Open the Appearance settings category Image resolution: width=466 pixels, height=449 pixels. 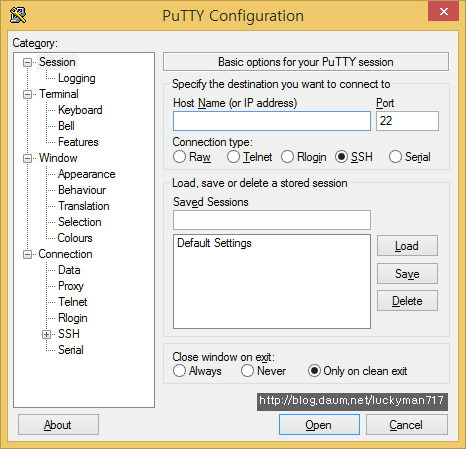[x=87, y=174]
